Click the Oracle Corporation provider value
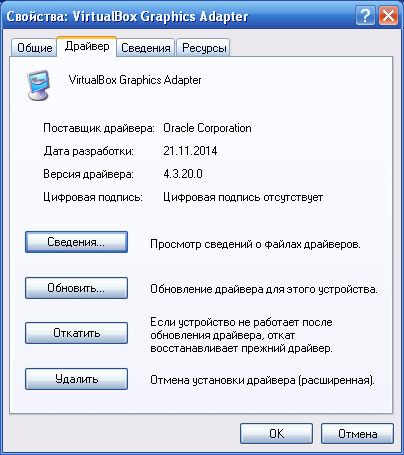The width and height of the screenshot is (404, 455). click(207, 128)
